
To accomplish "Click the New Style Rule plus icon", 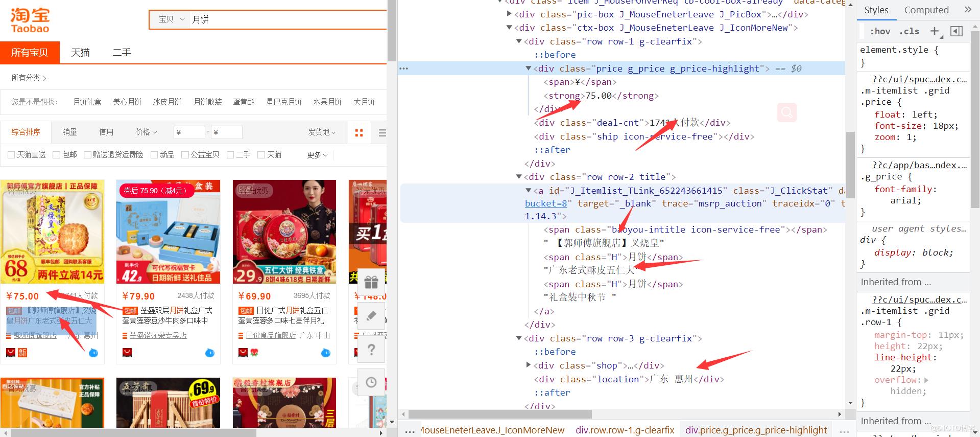I will (x=935, y=31).
